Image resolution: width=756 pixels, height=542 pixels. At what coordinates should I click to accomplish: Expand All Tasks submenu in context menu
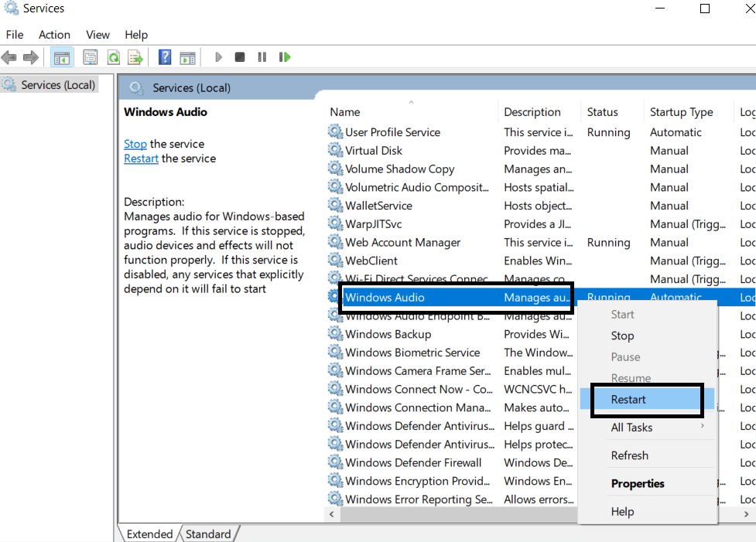pos(648,428)
